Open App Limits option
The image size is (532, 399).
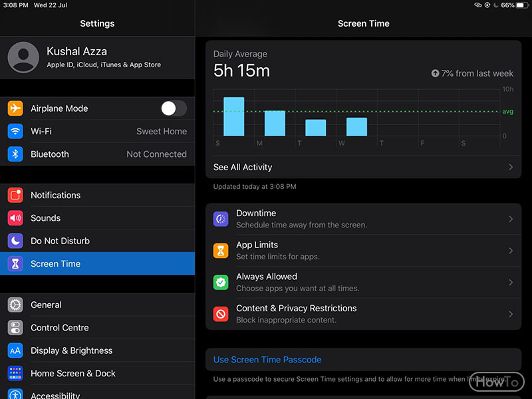pyautogui.click(x=363, y=251)
